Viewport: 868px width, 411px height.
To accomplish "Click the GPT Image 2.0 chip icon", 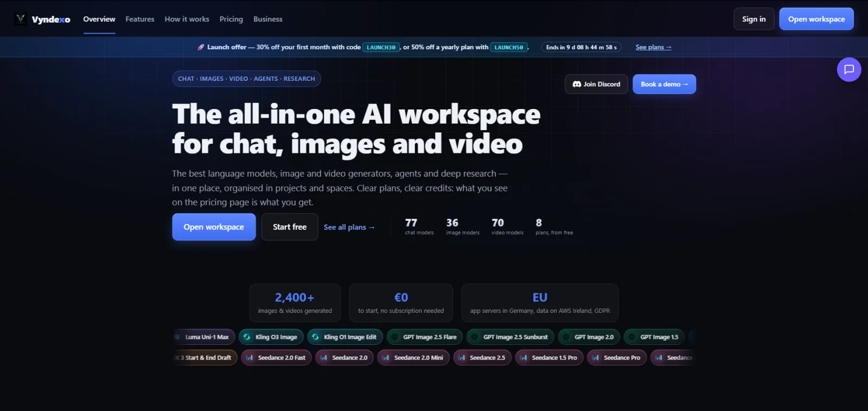I will [566, 337].
